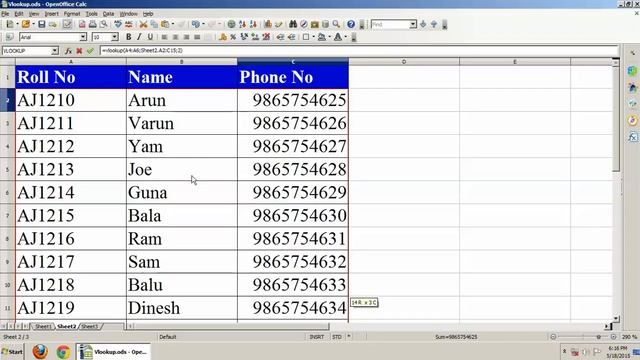Open the Function Wizard fx icon
This screenshot has height=360, width=640.
click(68, 51)
